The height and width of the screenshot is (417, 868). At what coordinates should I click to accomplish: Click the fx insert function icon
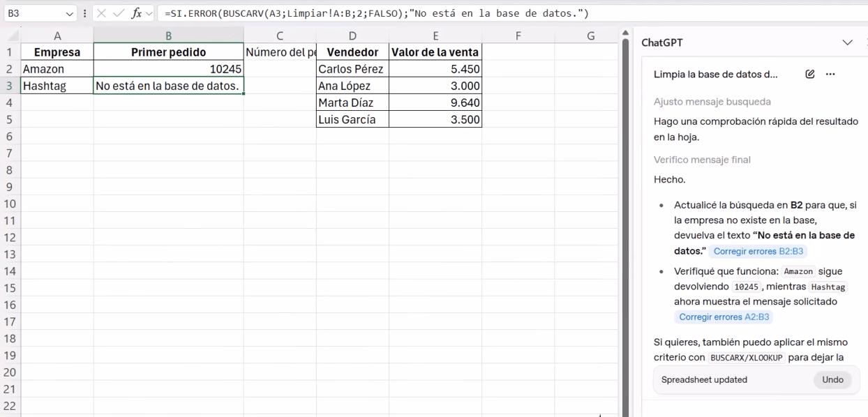pyautogui.click(x=136, y=13)
